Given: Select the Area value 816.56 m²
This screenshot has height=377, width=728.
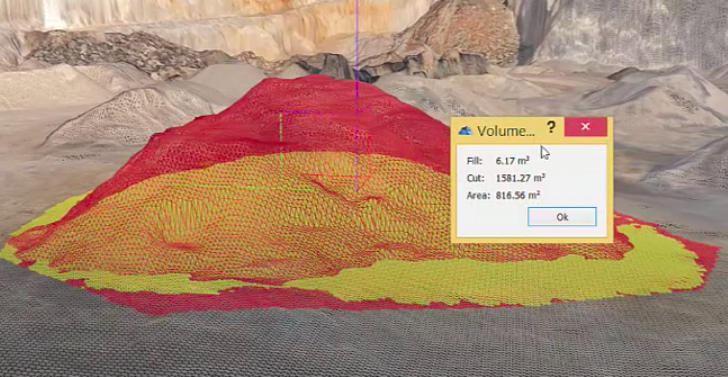Looking at the screenshot, I should (x=518, y=195).
